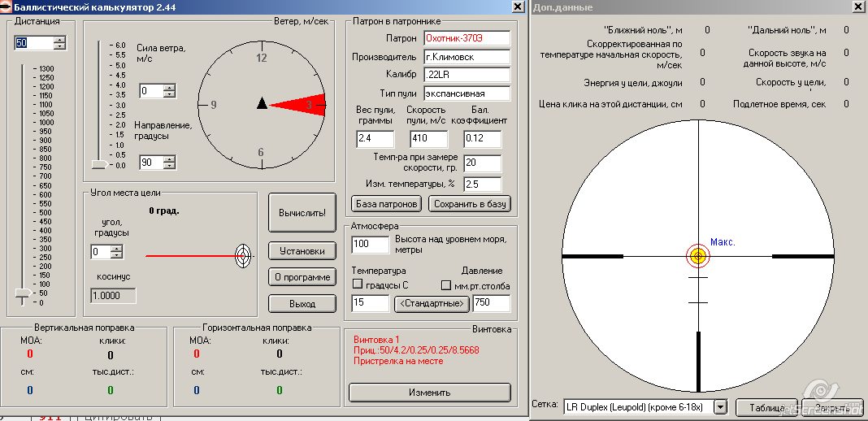Click Сохранить в базу button
The width and height of the screenshot is (868, 421).
[x=471, y=204]
